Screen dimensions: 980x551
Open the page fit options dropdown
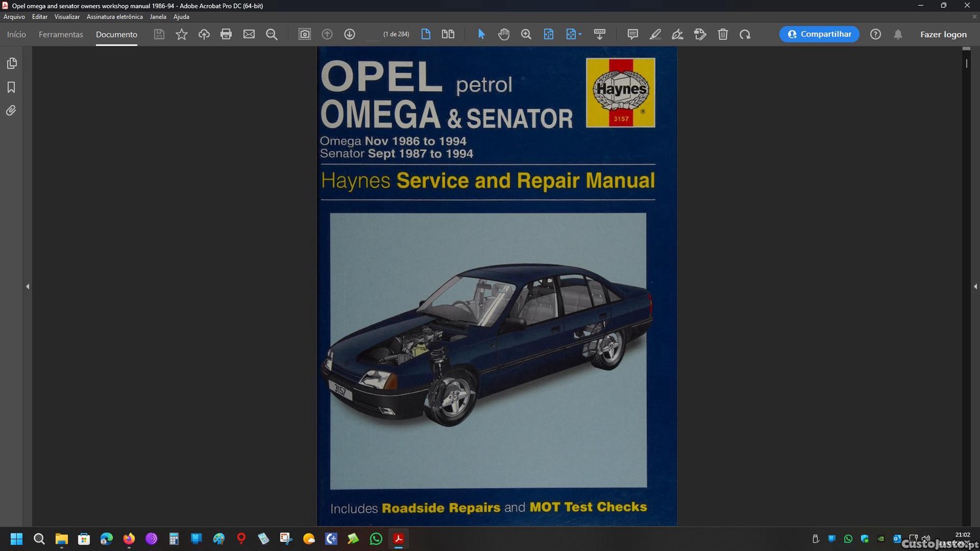[x=574, y=35]
